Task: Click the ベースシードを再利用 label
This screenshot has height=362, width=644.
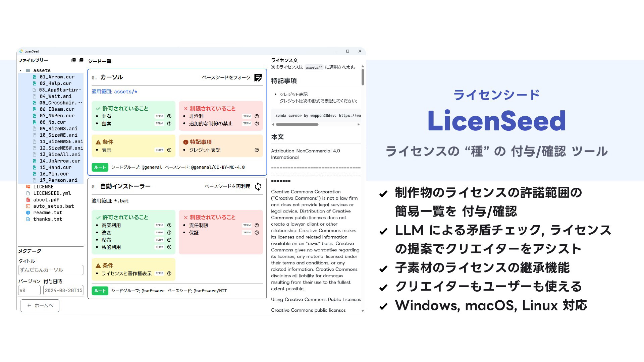Action: pyautogui.click(x=227, y=186)
